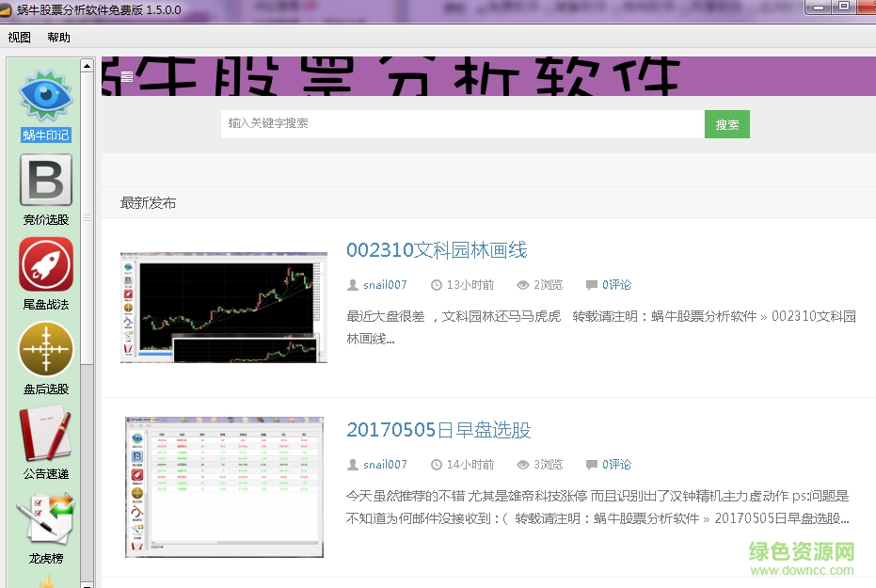The width and height of the screenshot is (876, 588).
Task: Open the candlestick chart thumbnail preview
Action: point(223,309)
